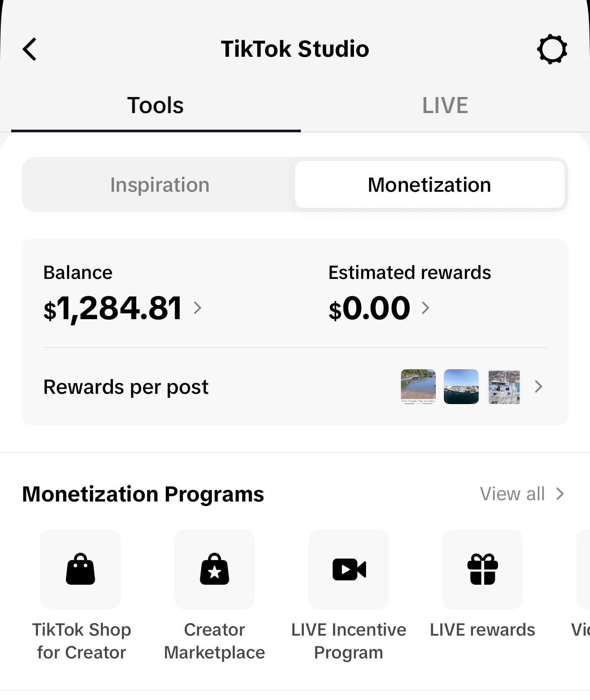Expand the Balance details chevron
This screenshot has height=700, width=590.
coord(198,308)
